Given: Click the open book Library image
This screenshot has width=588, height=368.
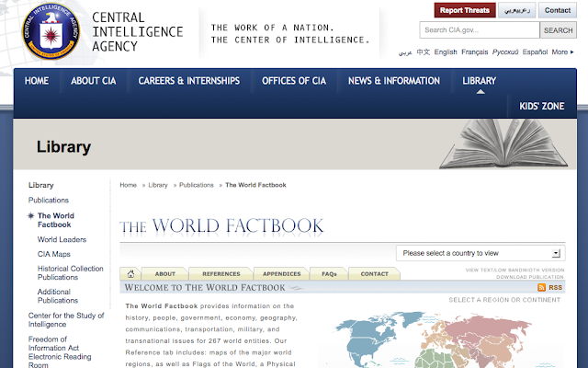Looking at the screenshot, I should click(x=503, y=144).
